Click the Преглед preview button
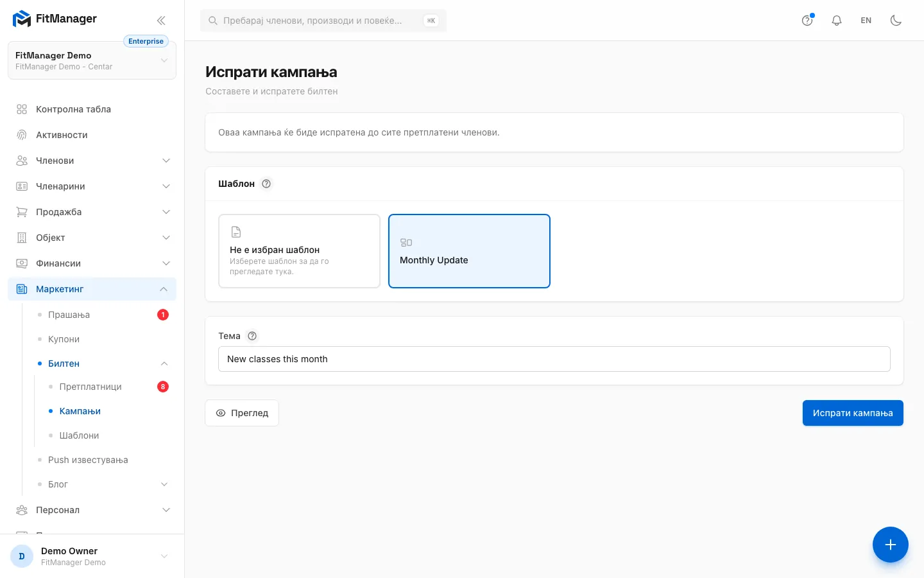This screenshot has width=924, height=578. [242, 413]
